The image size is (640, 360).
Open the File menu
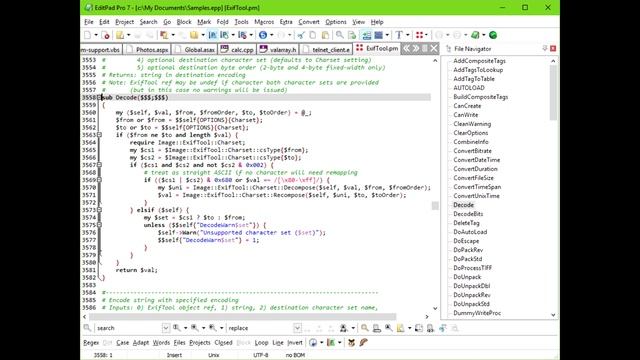pyautogui.click(x=89, y=22)
